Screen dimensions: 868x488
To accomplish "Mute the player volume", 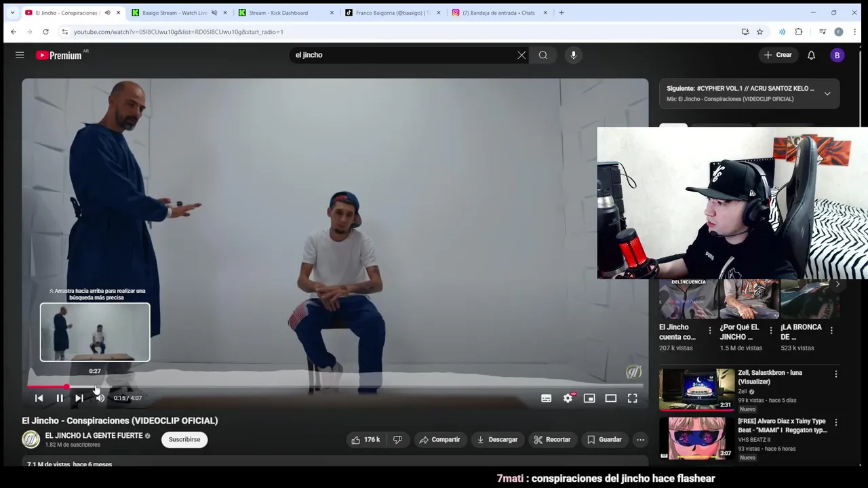I will (x=100, y=399).
